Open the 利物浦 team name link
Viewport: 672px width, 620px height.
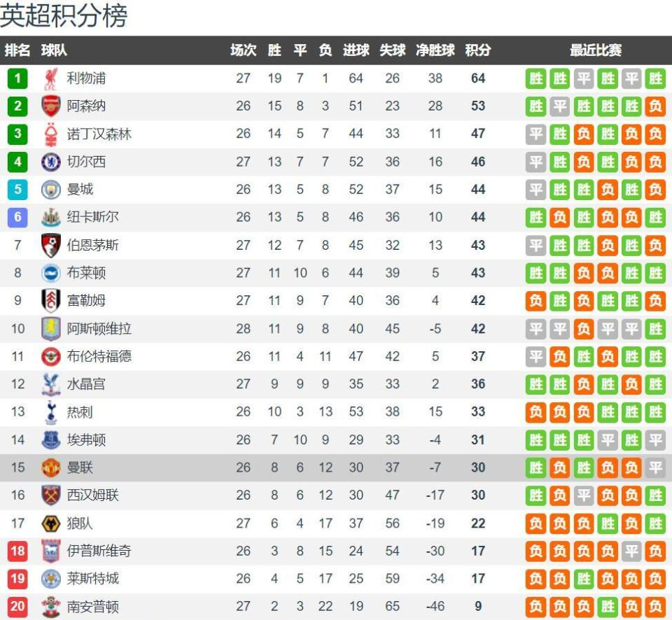(86, 78)
